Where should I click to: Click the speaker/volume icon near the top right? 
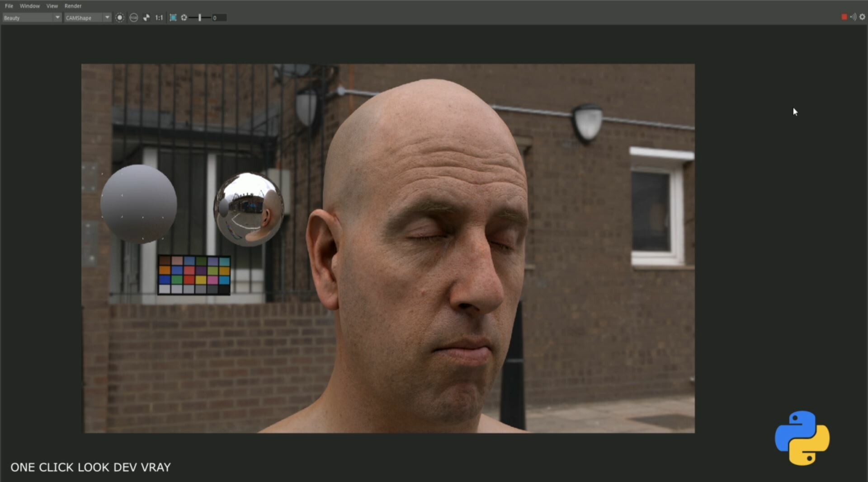(x=854, y=17)
